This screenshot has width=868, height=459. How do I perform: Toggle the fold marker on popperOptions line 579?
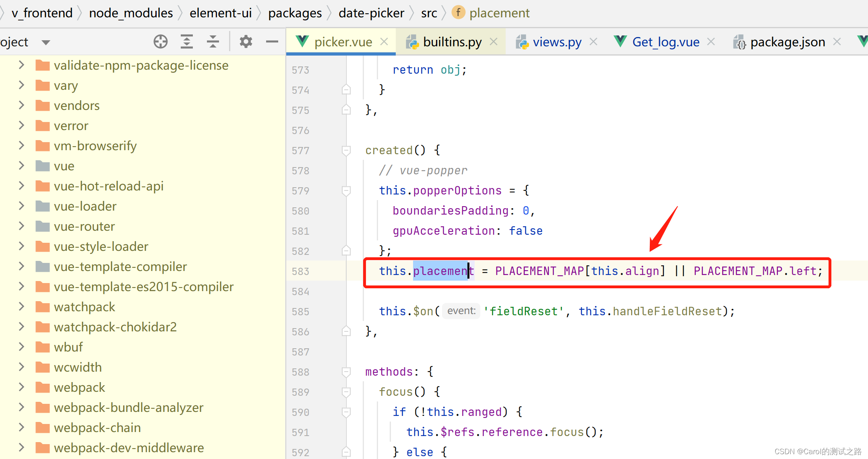point(346,190)
